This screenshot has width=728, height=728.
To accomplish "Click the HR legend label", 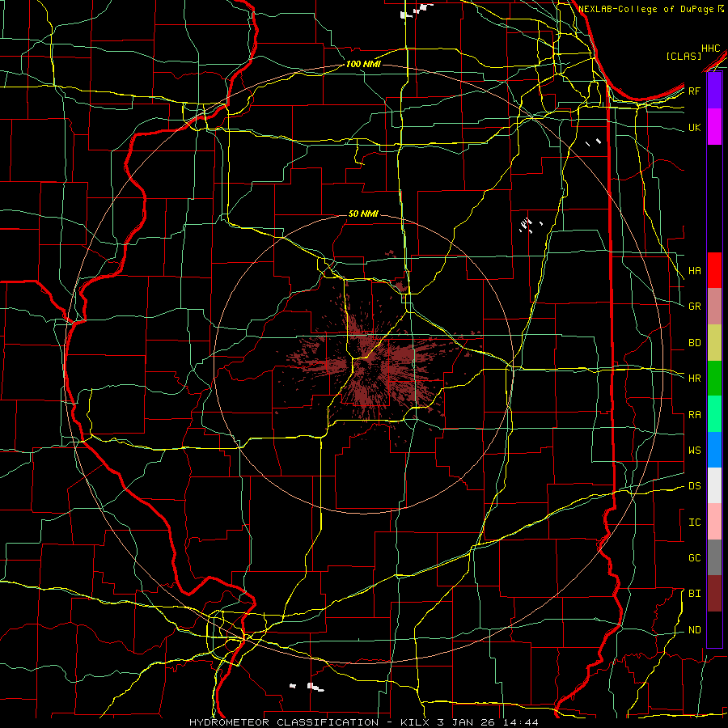I will coord(695,378).
